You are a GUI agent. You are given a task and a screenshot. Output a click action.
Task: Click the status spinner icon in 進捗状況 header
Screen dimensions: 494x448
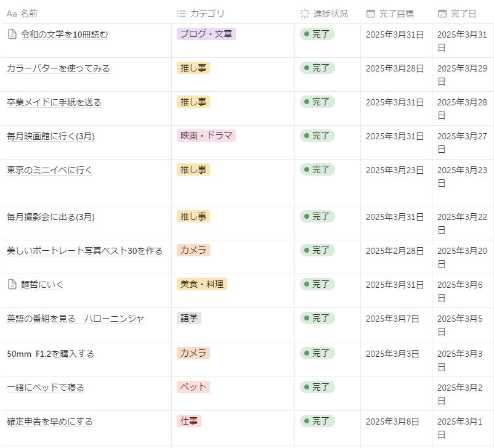click(x=304, y=14)
